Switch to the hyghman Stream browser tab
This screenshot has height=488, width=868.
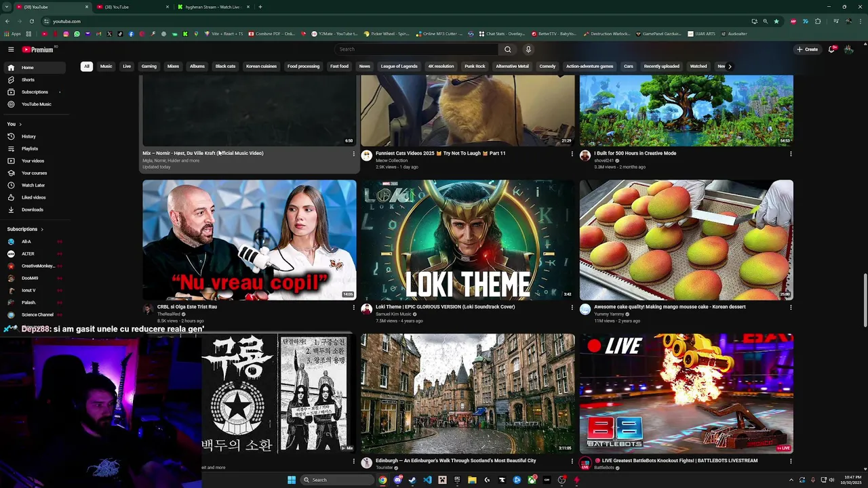[x=212, y=7]
